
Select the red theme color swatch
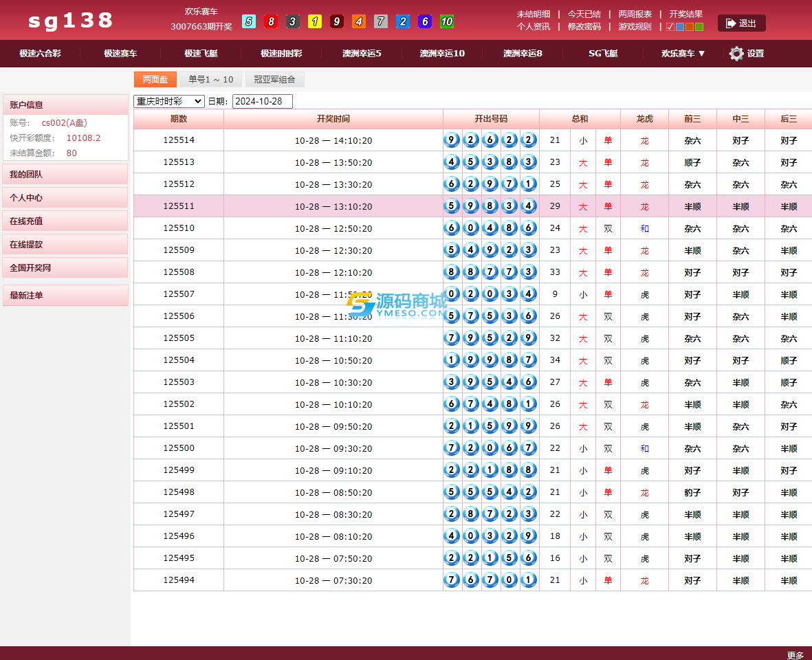[670, 27]
